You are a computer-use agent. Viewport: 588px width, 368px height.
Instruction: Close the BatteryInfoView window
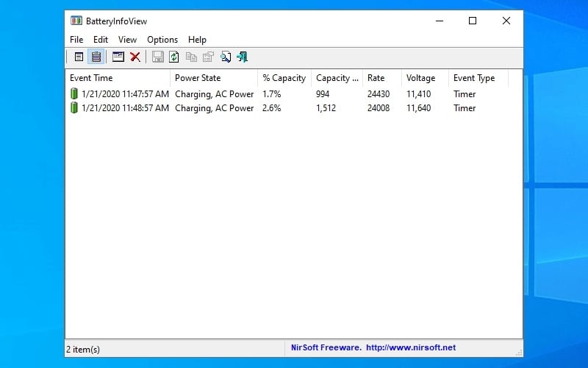pyautogui.click(x=506, y=21)
